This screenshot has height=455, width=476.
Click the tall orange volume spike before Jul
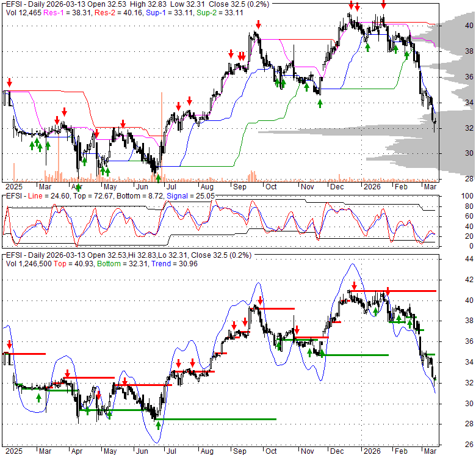[162, 137]
